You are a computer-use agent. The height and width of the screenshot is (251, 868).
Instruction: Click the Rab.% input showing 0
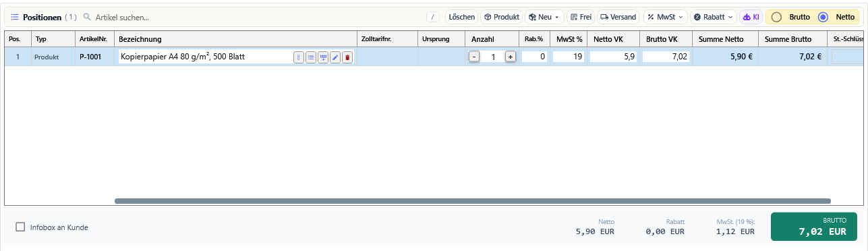click(x=534, y=57)
